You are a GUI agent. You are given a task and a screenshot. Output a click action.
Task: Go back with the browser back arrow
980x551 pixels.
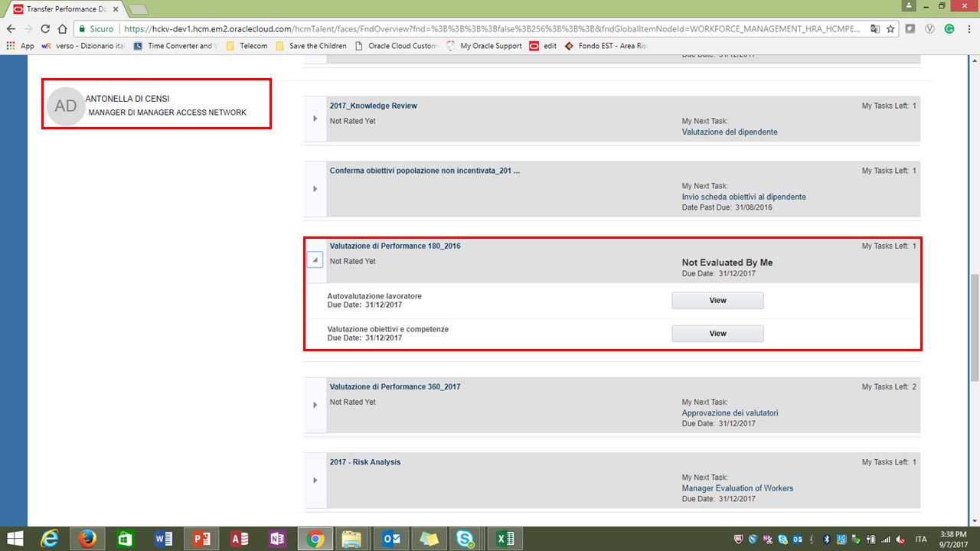[x=11, y=28]
